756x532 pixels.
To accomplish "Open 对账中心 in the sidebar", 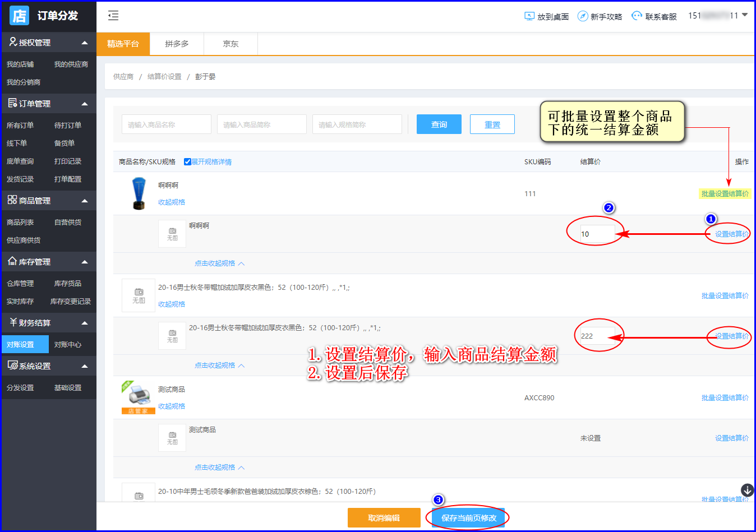I will click(x=68, y=345).
